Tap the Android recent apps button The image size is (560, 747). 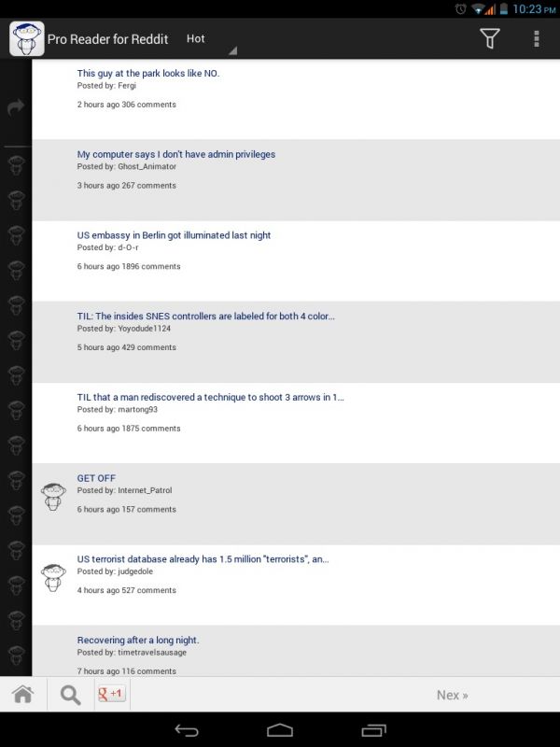click(x=374, y=730)
